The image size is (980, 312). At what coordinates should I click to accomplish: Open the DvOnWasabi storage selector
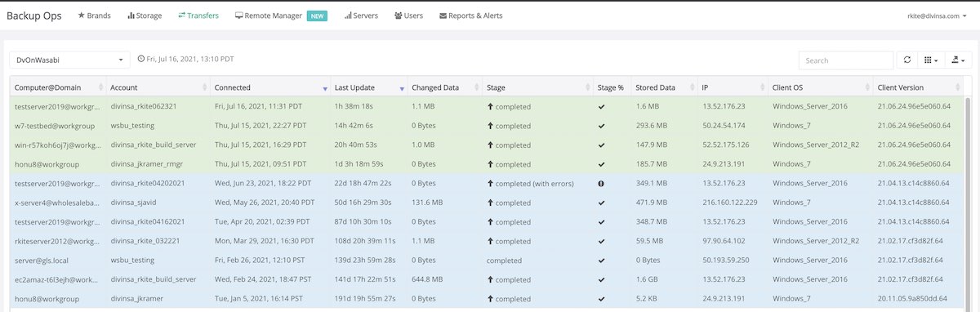point(69,60)
